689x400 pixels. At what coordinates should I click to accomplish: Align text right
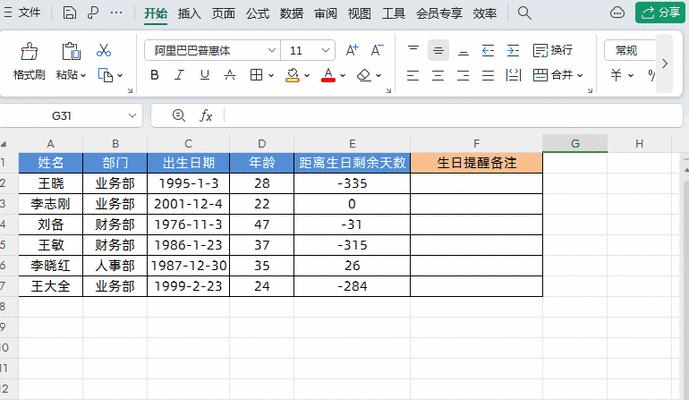(x=463, y=75)
